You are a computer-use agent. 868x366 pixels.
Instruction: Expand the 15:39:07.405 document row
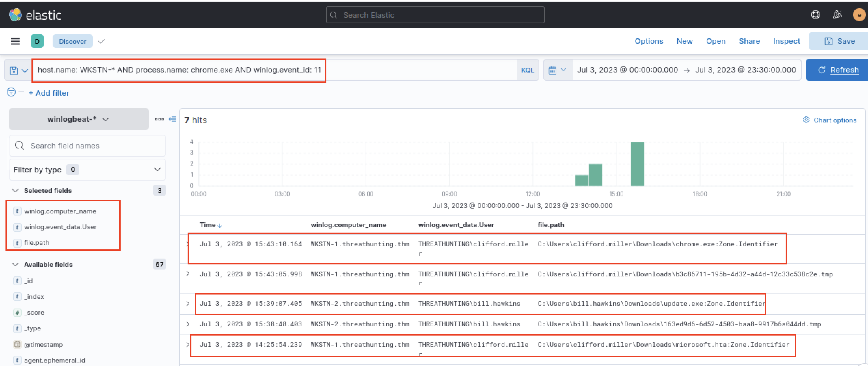point(188,303)
